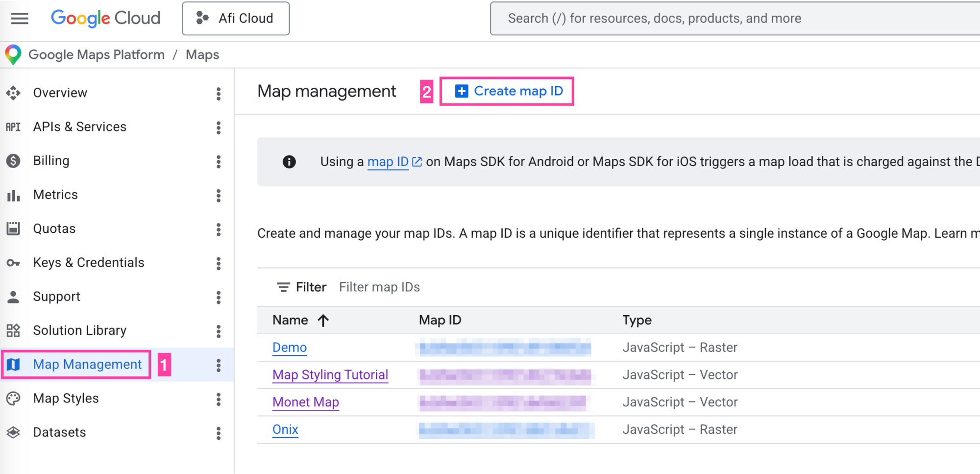Open the Quotas page
The height and width of the screenshot is (474, 980).
[x=54, y=228]
